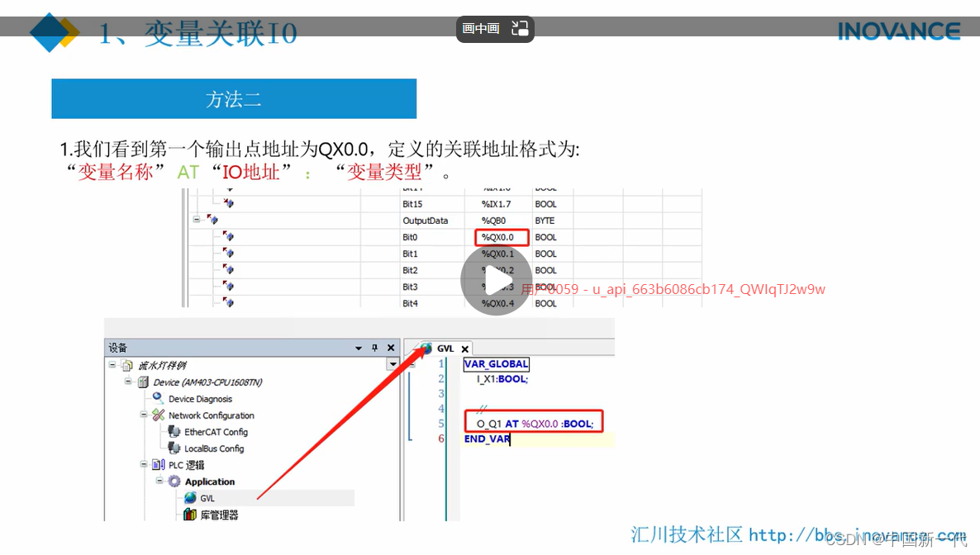Collapse the VAR_GLOBAL code fold marker
Viewport: 980px width, 555px height.
(x=412, y=363)
